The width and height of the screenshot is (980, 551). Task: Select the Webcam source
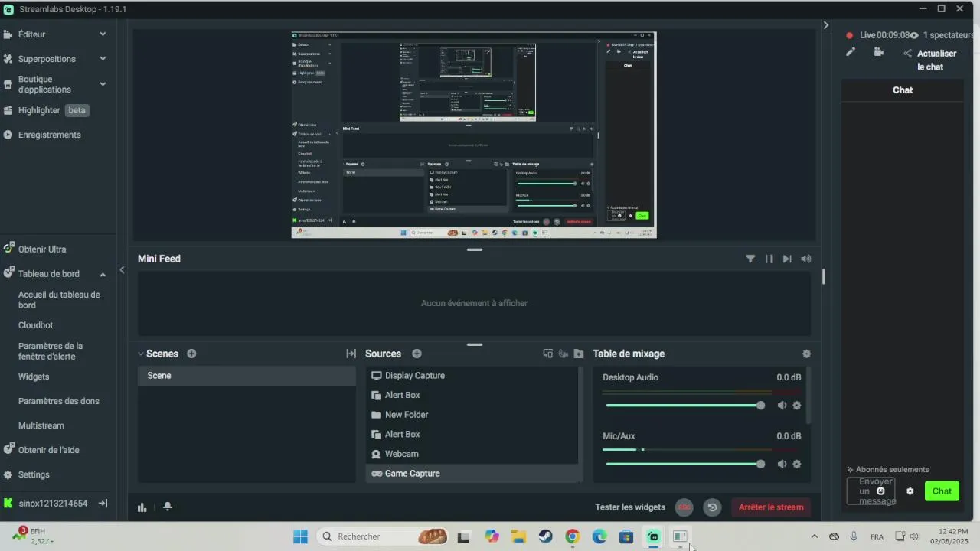pyautogui.click(x=472, y=454)
